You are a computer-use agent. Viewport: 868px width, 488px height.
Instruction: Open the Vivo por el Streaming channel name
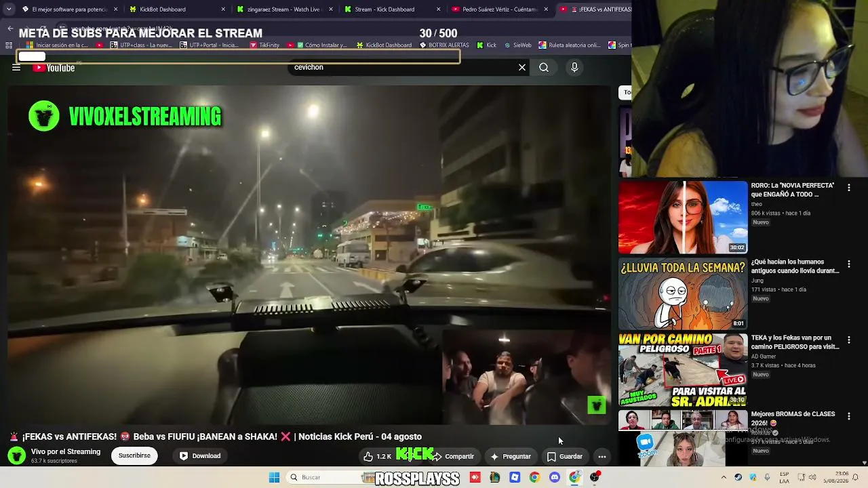click(x=66, y=451)
